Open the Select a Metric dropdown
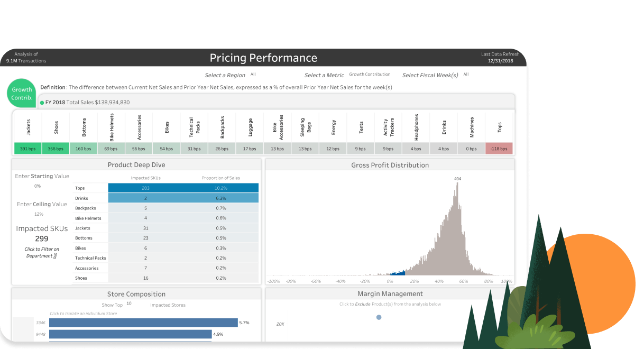644x349 pixels. coord(370,75)
